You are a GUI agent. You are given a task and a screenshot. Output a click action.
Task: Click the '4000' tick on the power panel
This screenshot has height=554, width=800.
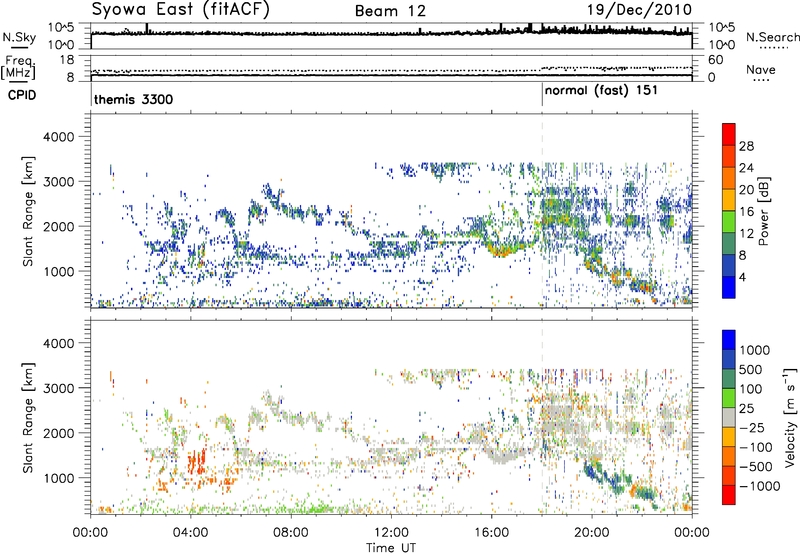pos(59,137)
